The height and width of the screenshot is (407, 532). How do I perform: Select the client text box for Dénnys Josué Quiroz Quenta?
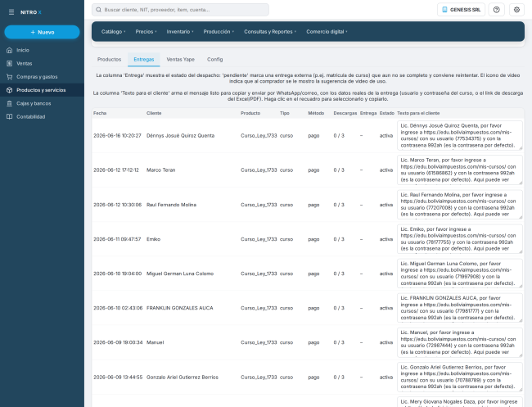(x=460, y=135)
